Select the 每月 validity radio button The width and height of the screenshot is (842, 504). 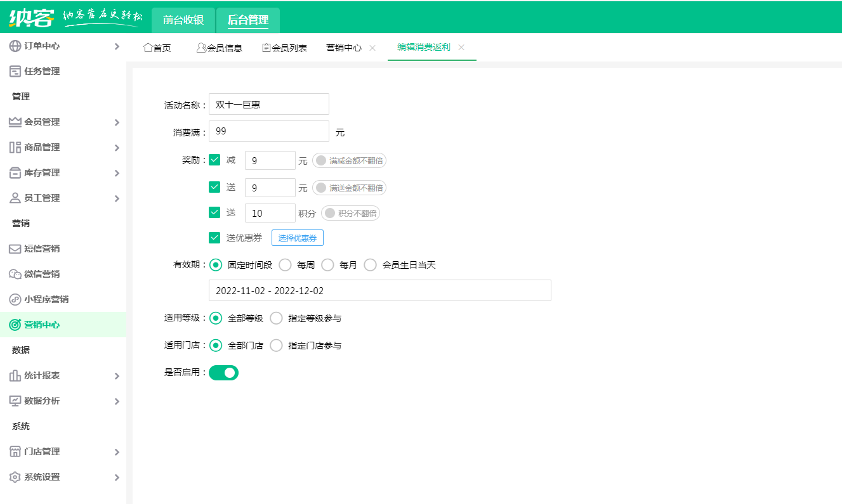327,265
